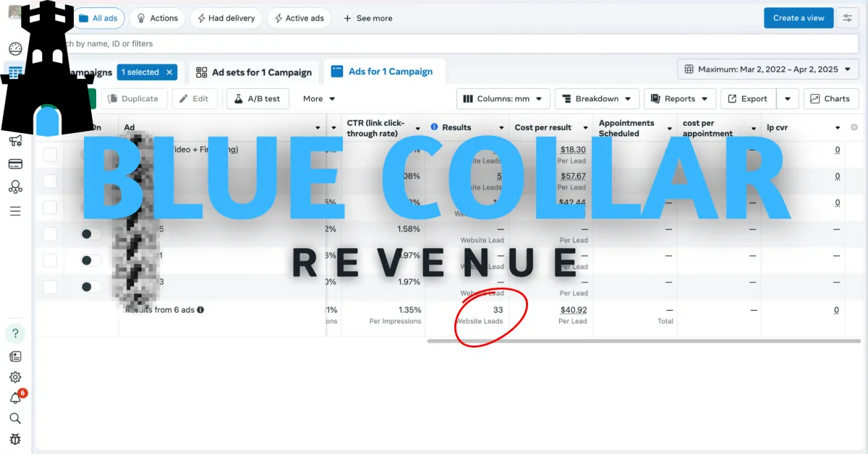The height and width of the screenshot is (454, 868).
Task: Open the Ad column header arrow
Action: coord(318,128)
